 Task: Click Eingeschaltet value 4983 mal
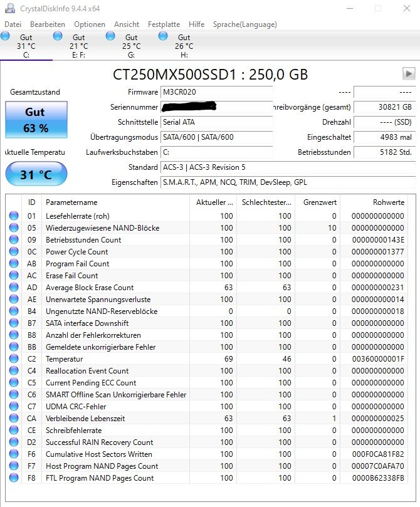[x=385, y=137]
